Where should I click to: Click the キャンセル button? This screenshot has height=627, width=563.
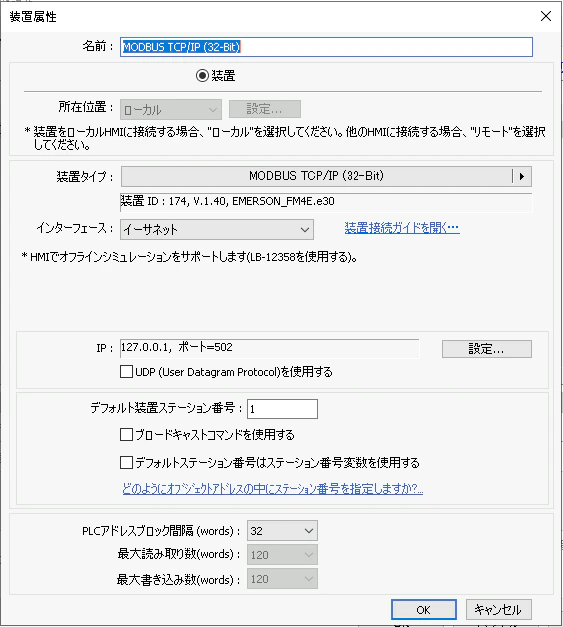[x=499, y=610]
